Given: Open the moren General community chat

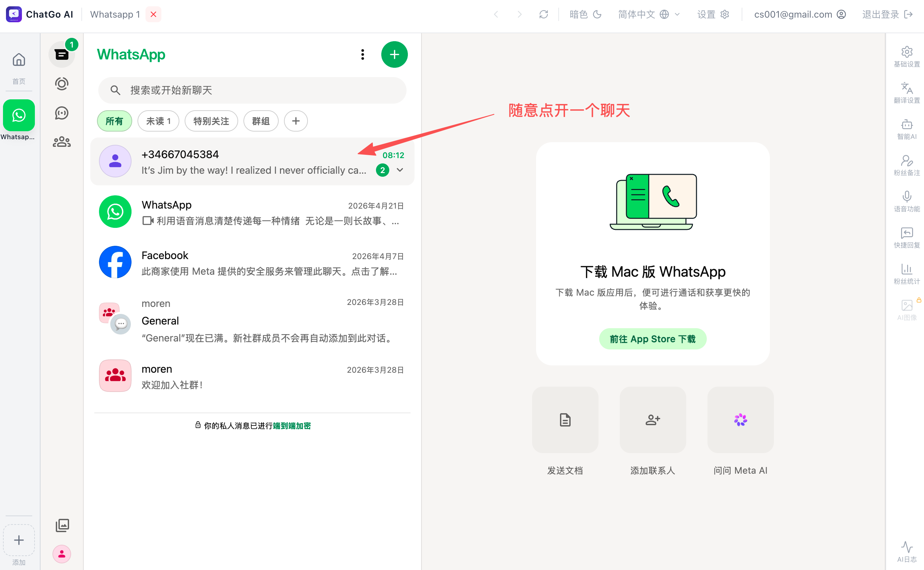Looking at the screenshot, I should coord(252,321).
